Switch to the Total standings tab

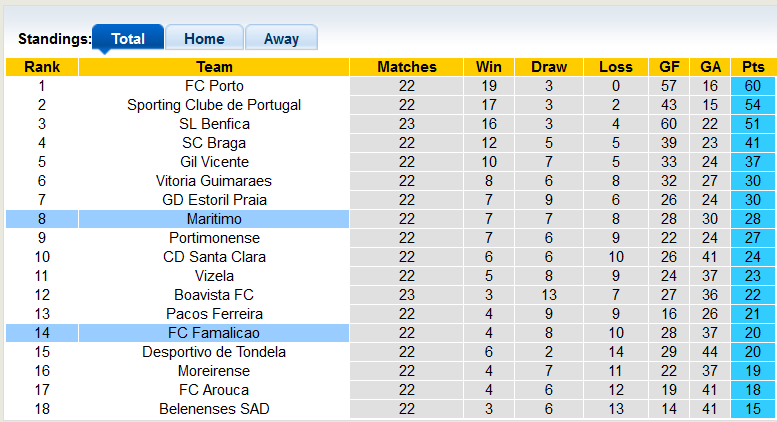click(x=128, y=39)
